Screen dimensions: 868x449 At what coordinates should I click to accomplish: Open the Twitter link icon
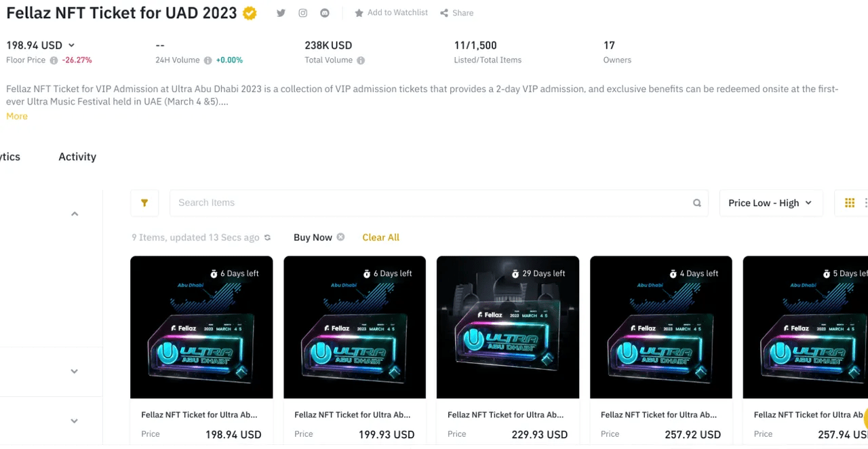click(x=281, y=13)
